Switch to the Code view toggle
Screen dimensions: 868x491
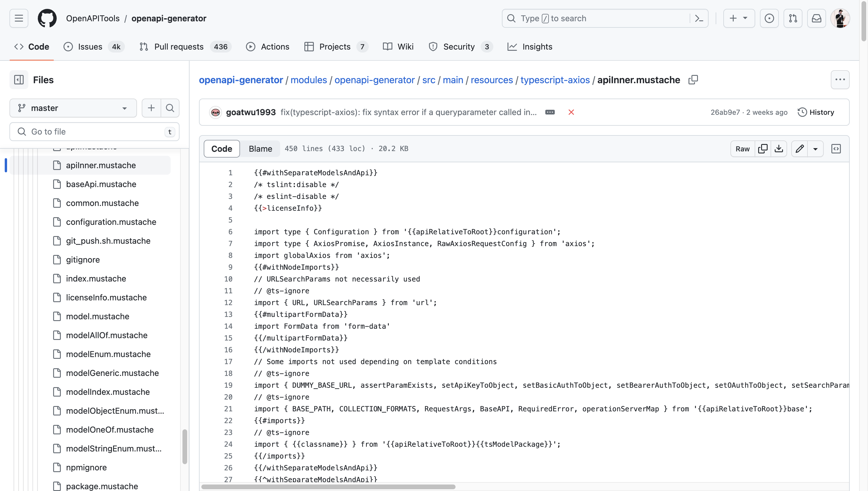pos(222,149)
